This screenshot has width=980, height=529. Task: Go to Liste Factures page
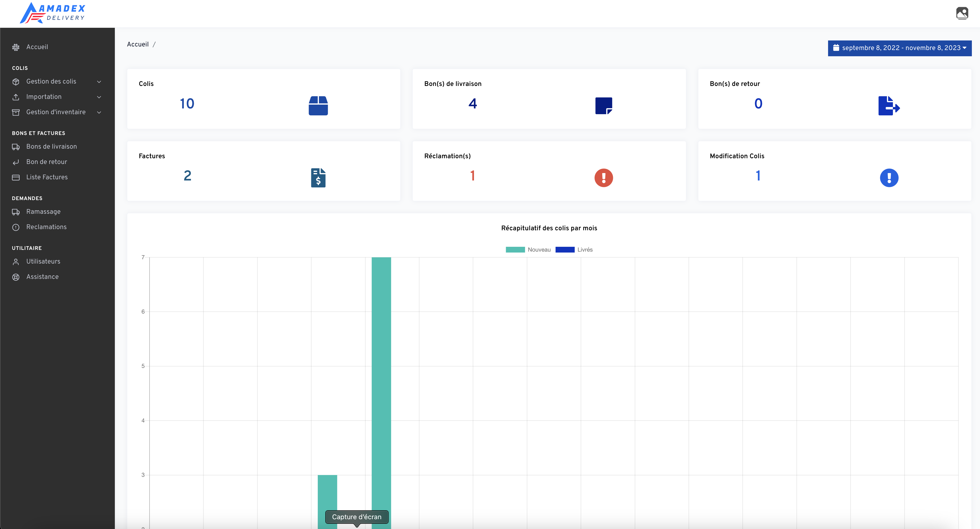[47, 177]
